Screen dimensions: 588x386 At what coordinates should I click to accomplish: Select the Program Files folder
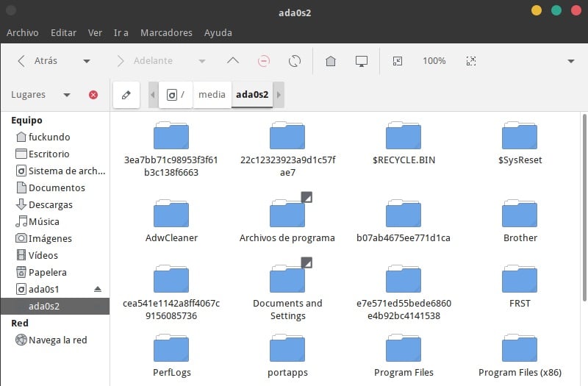click(404, 356)
